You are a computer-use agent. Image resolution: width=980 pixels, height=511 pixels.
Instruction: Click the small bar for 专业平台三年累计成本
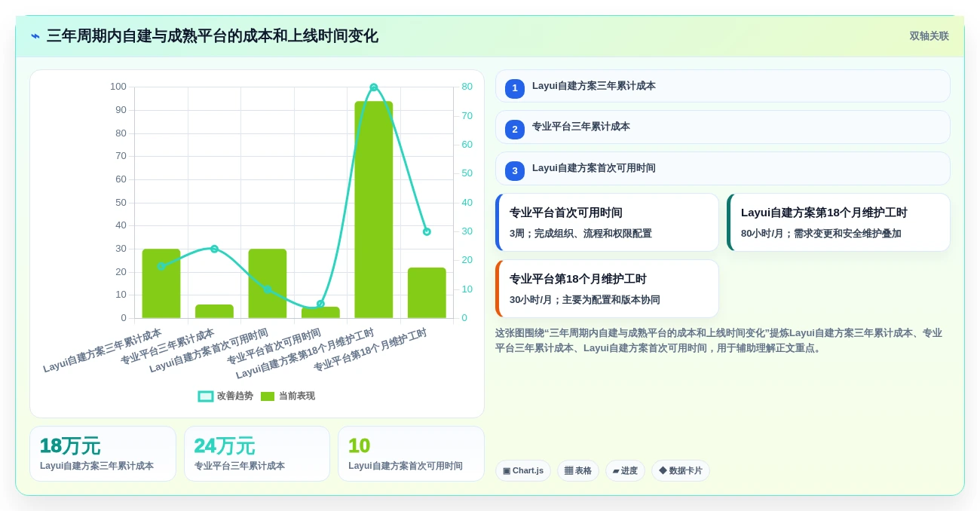214,311
